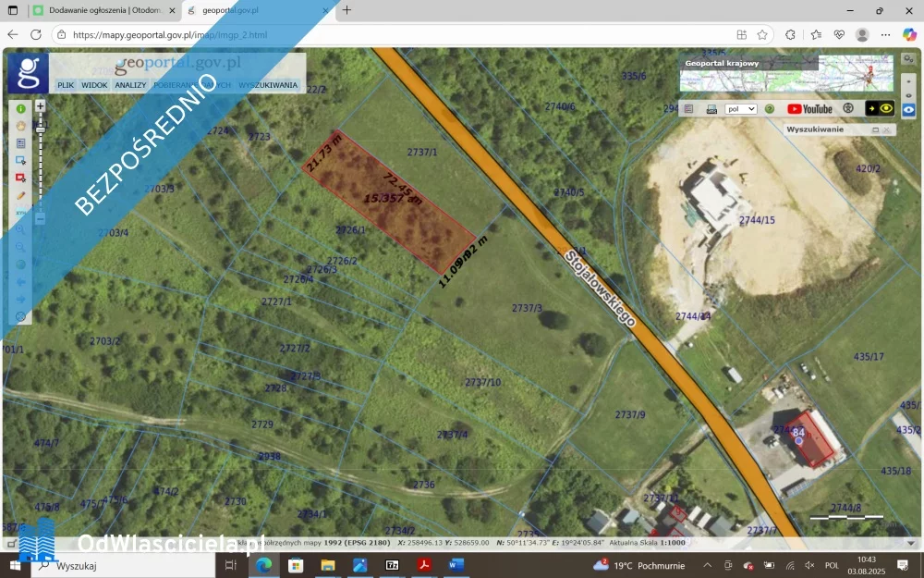
Task: Open the language dropdown showing pol
Action: pos(741,109)
